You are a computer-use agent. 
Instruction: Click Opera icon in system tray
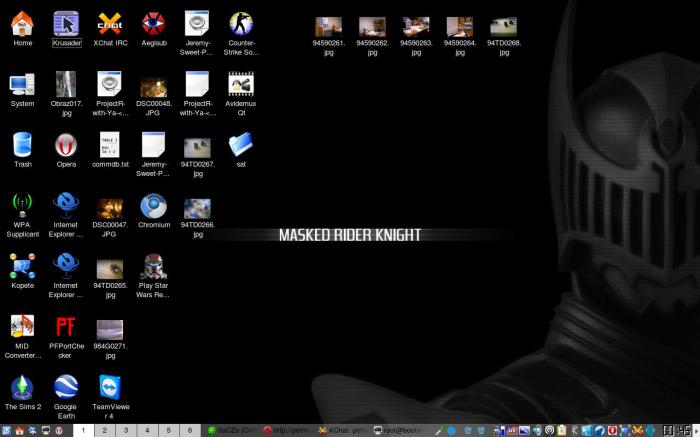pos(612,431)
